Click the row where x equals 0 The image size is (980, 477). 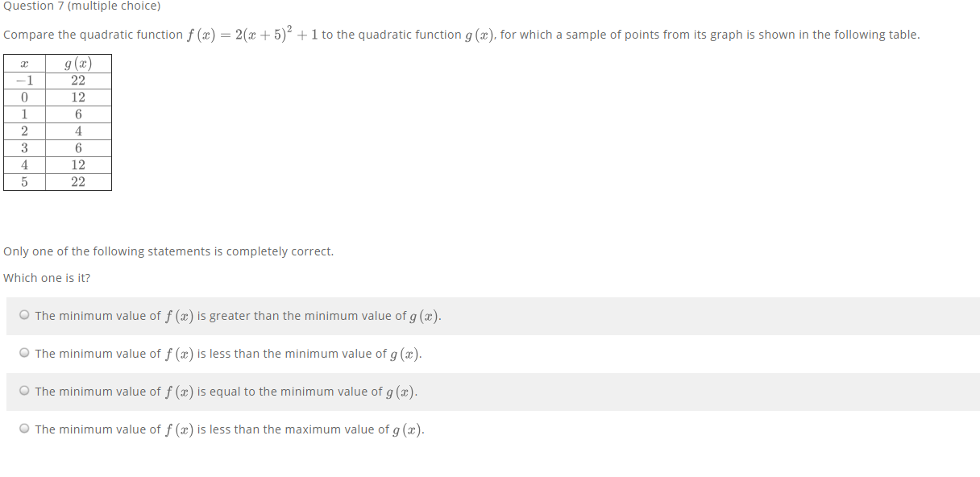point(57,97)
